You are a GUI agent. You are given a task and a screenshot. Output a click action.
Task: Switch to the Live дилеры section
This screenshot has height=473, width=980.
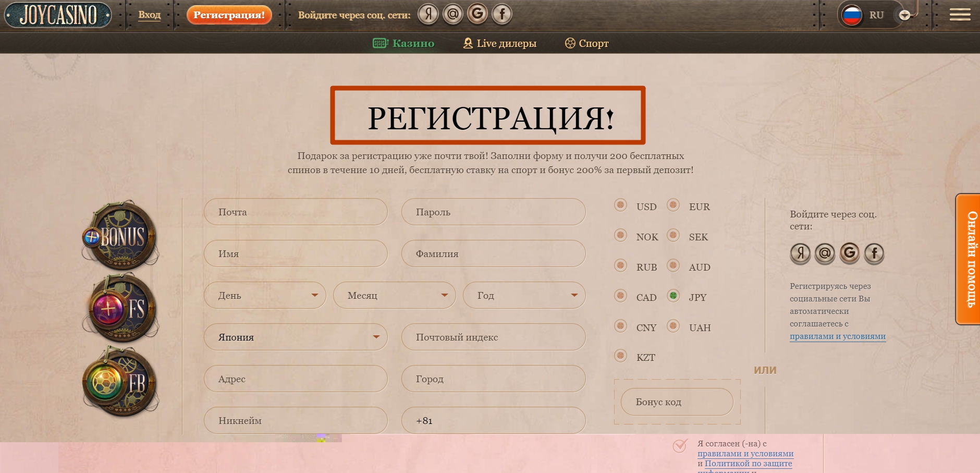499,43
